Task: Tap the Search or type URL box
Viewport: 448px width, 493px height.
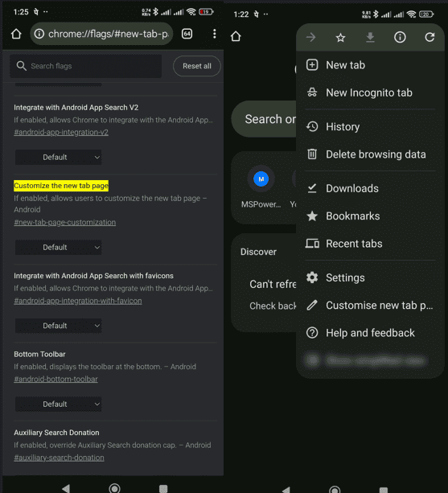Action: (264, 119)
